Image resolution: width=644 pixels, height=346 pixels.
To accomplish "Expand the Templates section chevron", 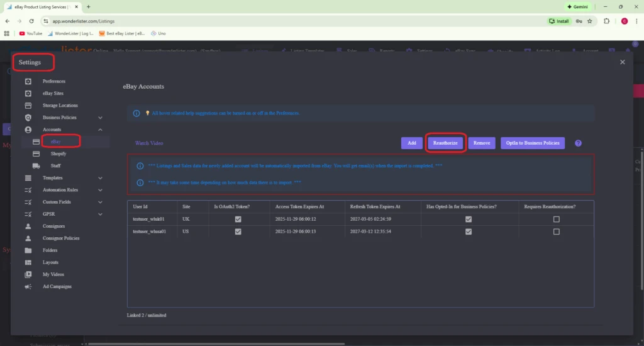I will click(x=100, y=178).
